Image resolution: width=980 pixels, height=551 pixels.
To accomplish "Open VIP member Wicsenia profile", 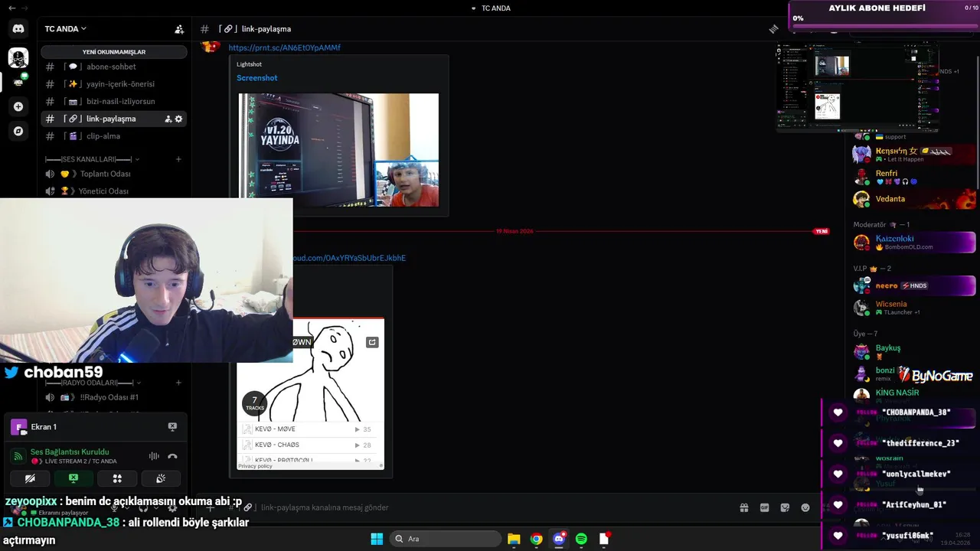I will [x=915, y=308].
